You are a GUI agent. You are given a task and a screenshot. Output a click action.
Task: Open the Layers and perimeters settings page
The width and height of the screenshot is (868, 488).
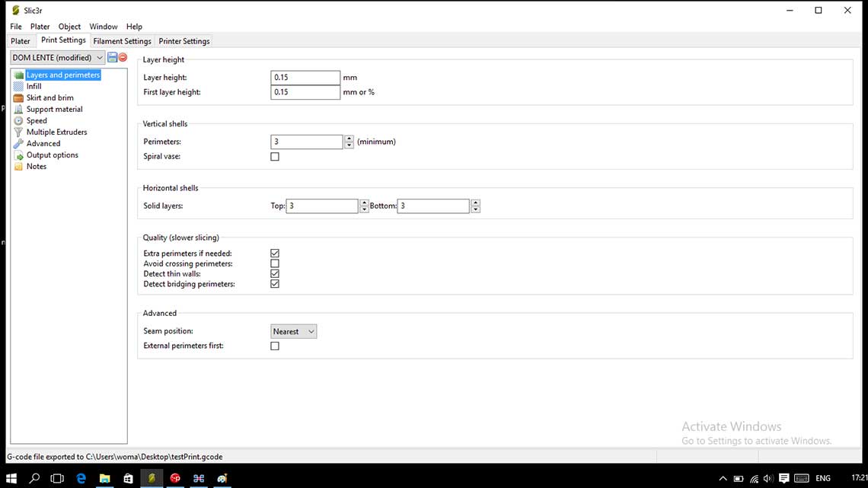pyautogui.click(x=62, y=75)
